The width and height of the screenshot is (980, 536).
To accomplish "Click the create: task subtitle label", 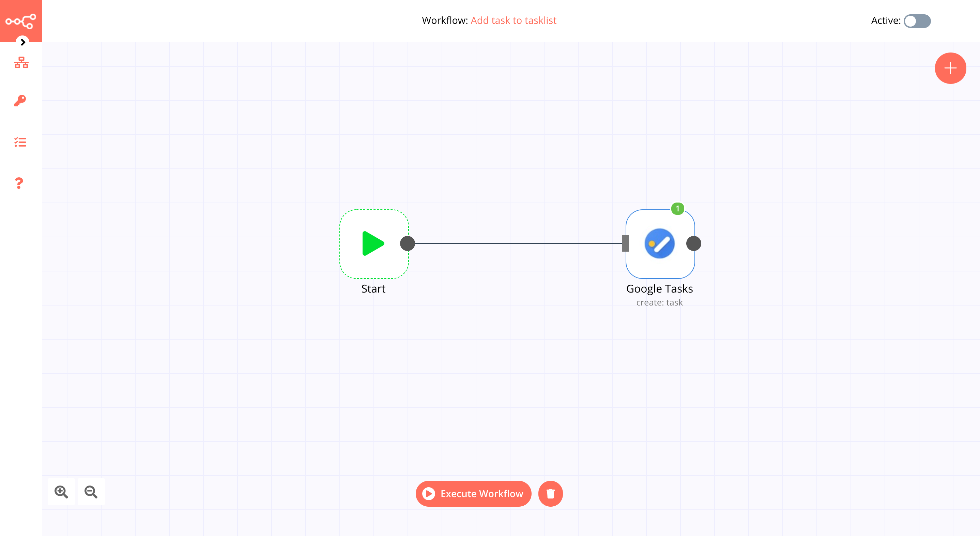I will point(660,302).
